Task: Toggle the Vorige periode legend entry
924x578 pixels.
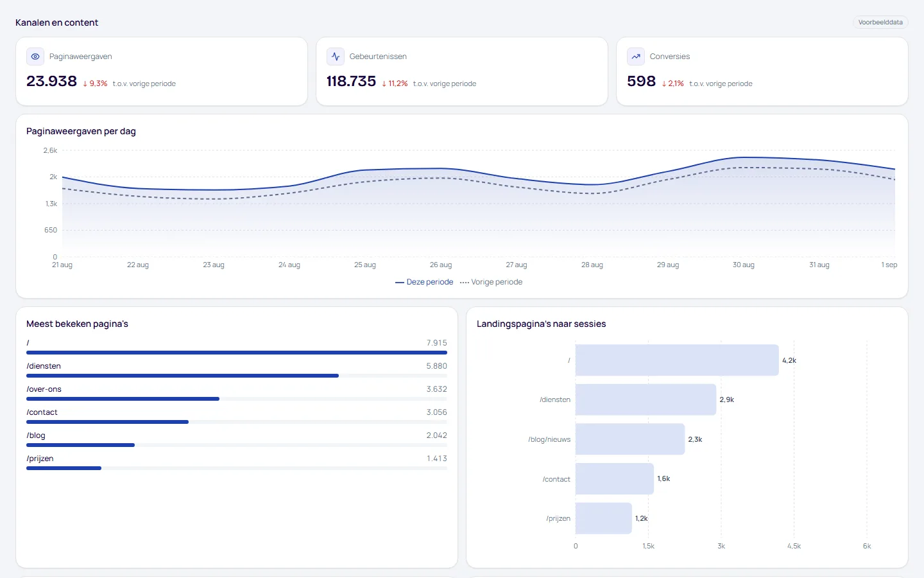Action: click(491, 282)
